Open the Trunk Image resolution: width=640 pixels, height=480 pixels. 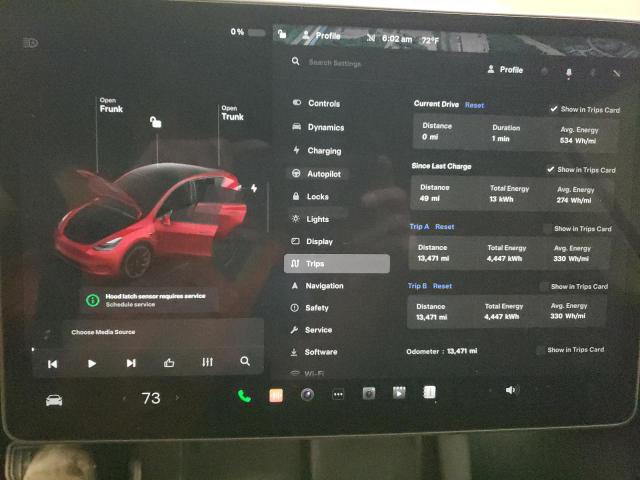(x=232, y=113)
